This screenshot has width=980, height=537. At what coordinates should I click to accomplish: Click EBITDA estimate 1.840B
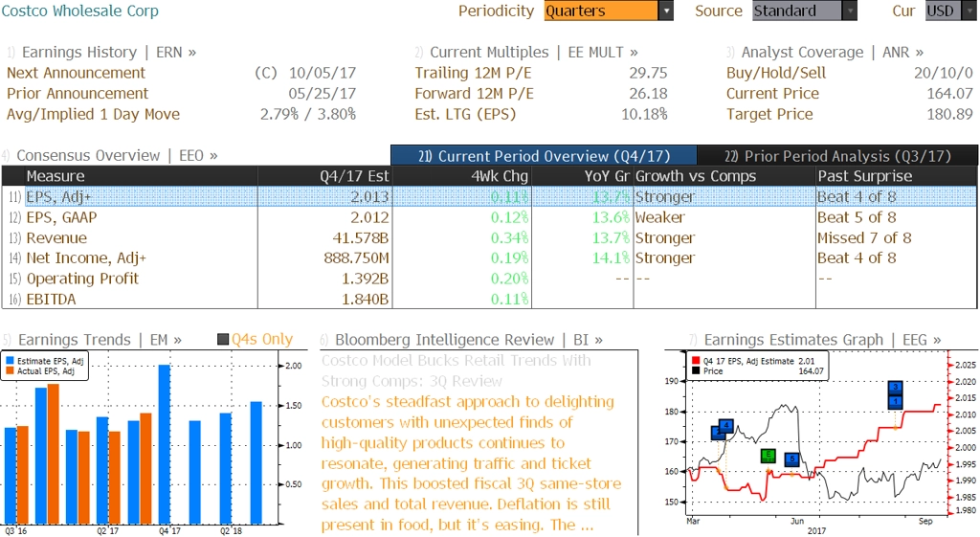(x=365, y=300)
